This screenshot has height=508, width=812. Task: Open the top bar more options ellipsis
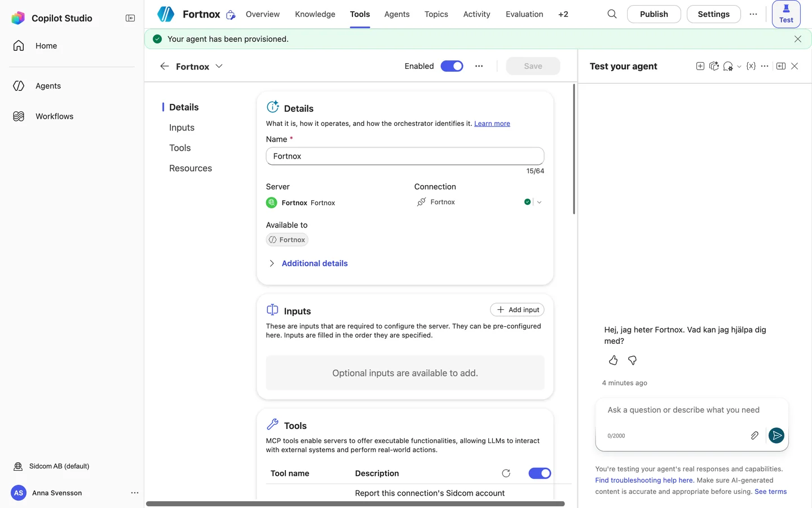click(753, 14)
